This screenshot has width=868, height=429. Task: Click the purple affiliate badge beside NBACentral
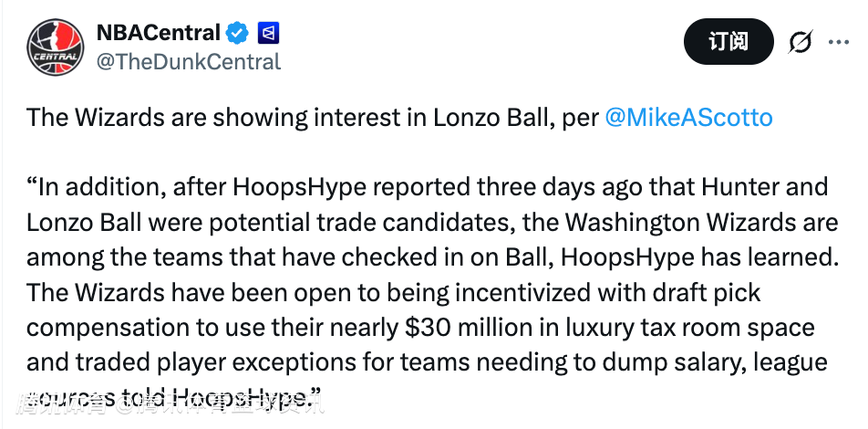pyautogui.click(x=269, y=34)
